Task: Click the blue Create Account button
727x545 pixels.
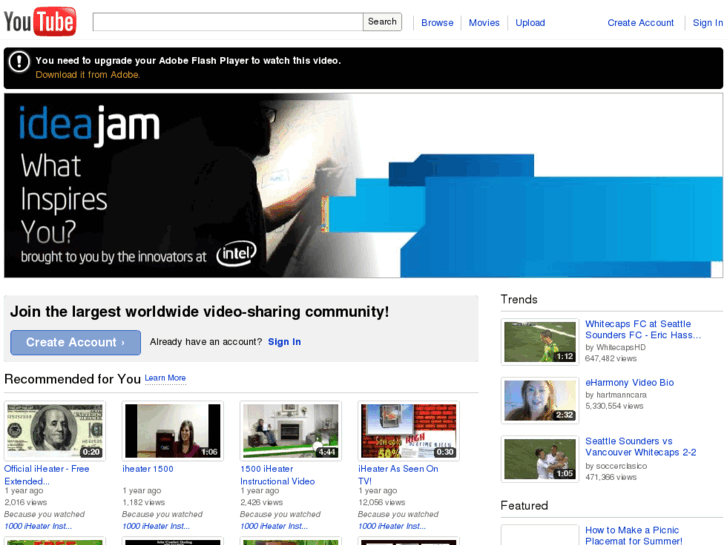Action: [76, 342]
